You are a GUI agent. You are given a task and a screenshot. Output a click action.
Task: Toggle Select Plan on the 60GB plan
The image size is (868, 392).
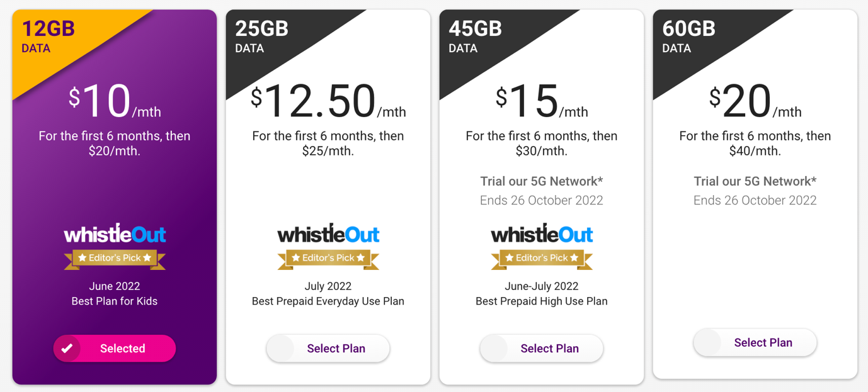[x=755, y=343]
